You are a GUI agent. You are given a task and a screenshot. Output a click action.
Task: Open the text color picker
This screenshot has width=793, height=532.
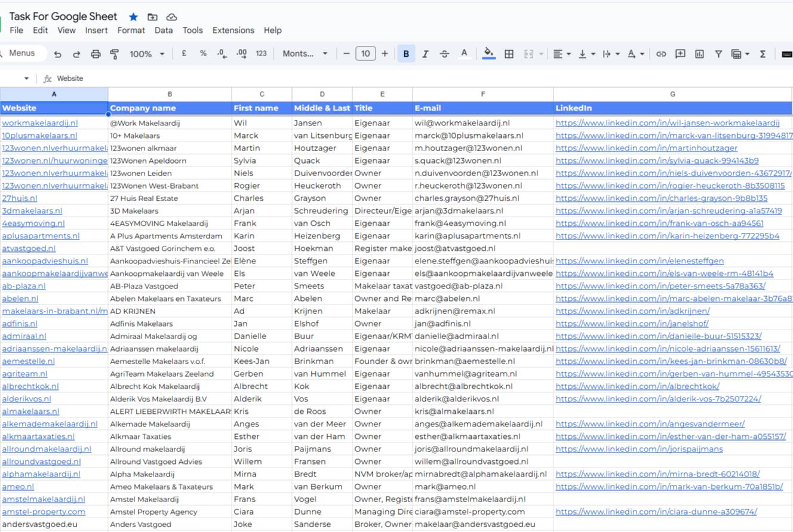click(464, 54)
